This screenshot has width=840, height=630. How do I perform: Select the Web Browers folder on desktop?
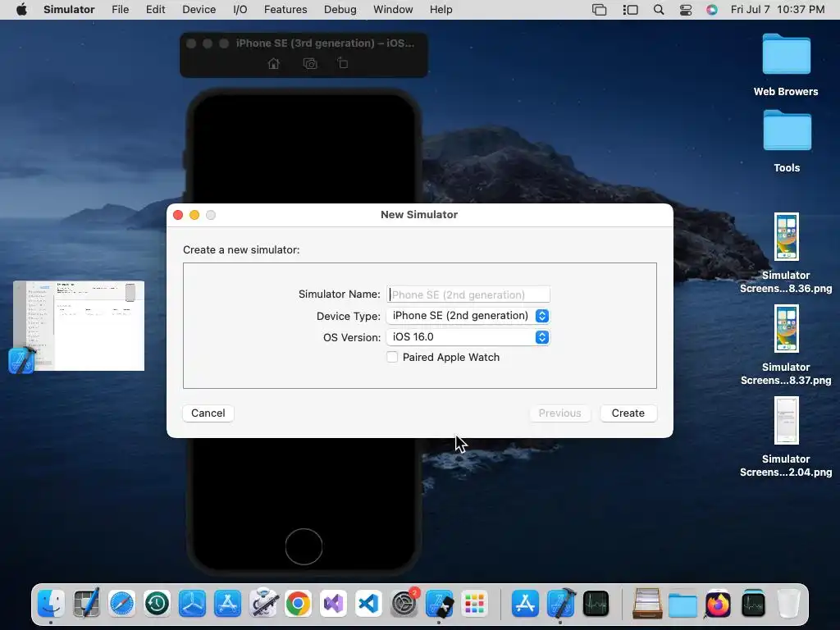786,65
